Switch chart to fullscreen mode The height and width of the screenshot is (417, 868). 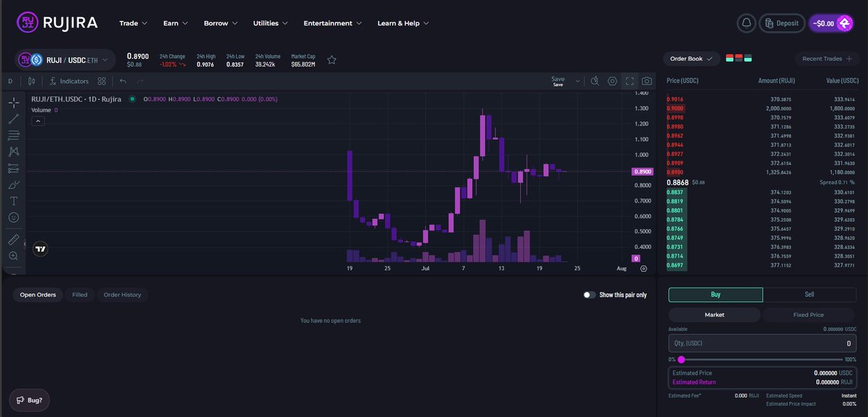pos(630,82)
